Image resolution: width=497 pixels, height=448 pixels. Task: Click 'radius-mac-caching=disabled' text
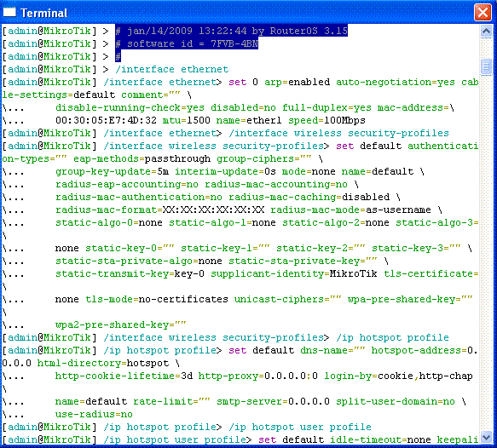[309, 197]
